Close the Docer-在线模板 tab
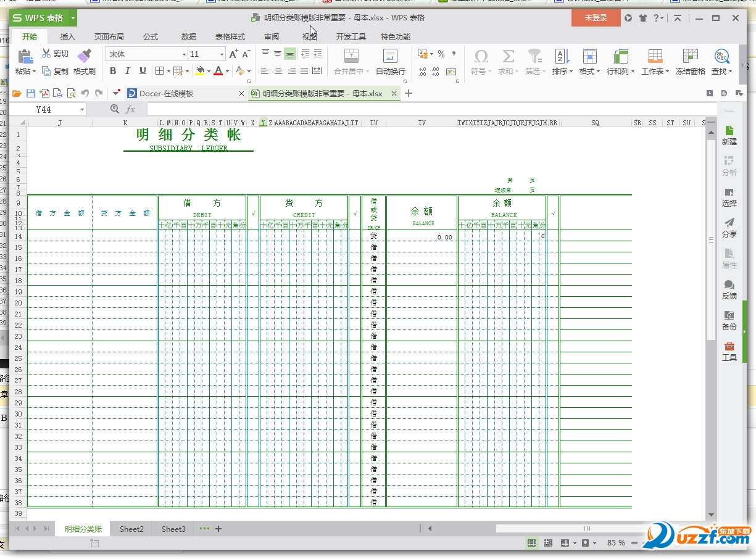756x559 pixels. pos(241,94)
